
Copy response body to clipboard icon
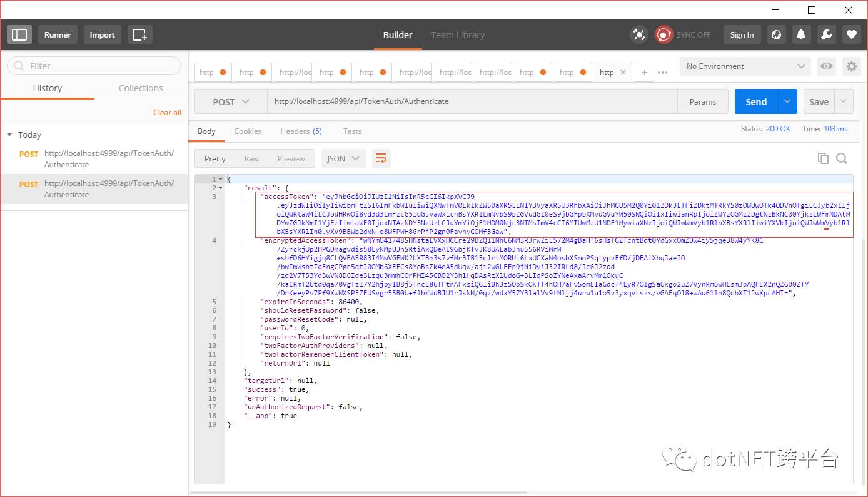tap(823, 158)
